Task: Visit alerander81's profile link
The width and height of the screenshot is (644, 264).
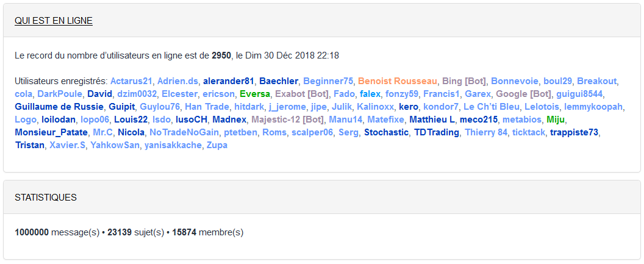Action: pyautogui.click(x=229, y=81)
